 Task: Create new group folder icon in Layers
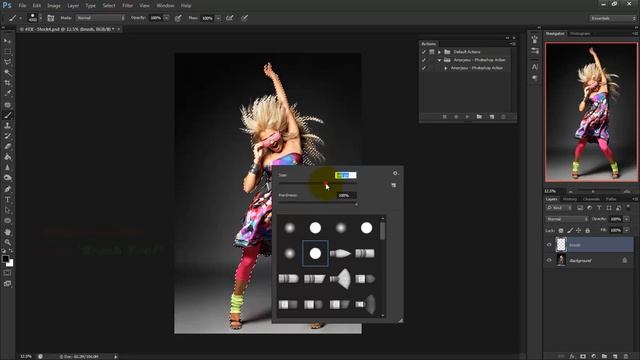pos(604,356)
